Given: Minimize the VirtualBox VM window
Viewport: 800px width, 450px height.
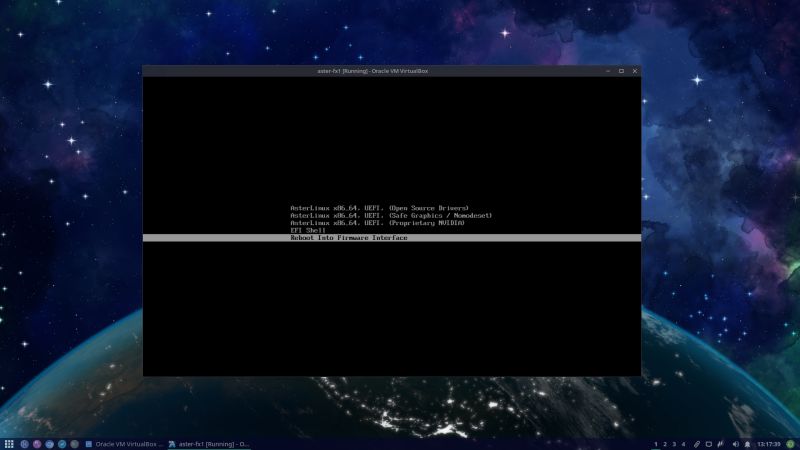Looking at the screenshot, I should point(608,71).
